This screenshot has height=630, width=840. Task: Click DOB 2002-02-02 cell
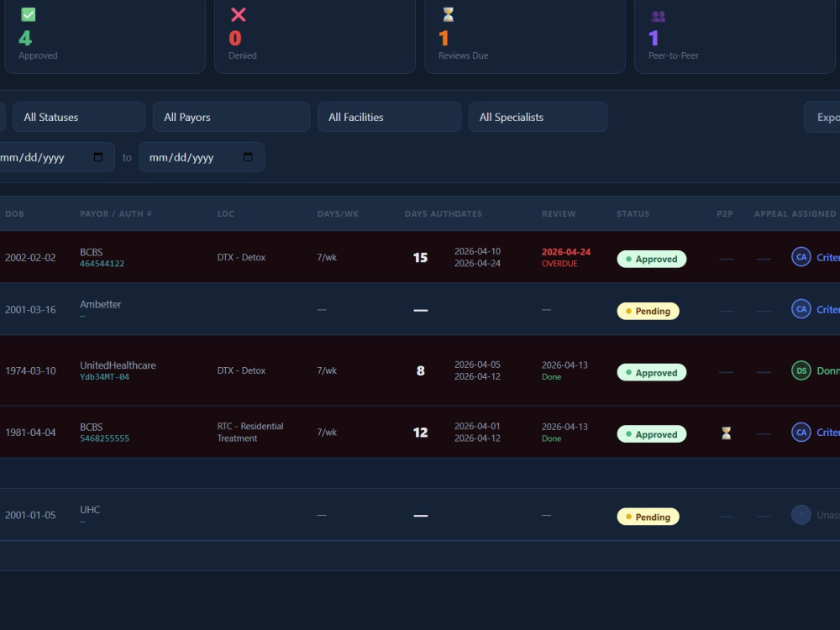coord(30,257)
